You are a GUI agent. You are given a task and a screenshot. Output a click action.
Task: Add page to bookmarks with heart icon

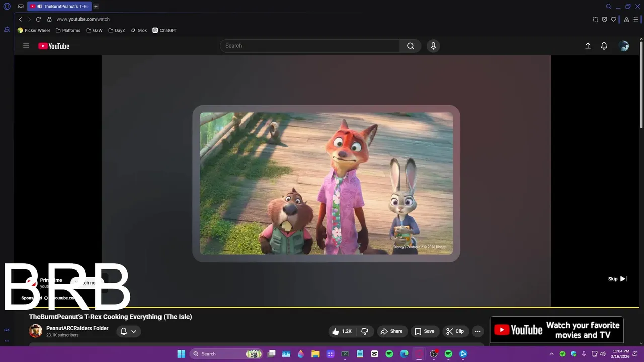pyautogui.click(x=614, y=19)
